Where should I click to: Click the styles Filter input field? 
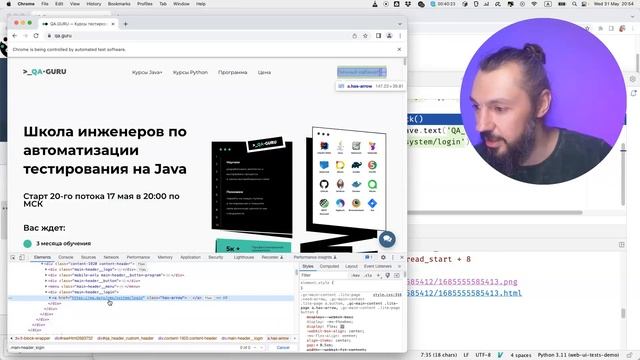(x=324, y=276)
